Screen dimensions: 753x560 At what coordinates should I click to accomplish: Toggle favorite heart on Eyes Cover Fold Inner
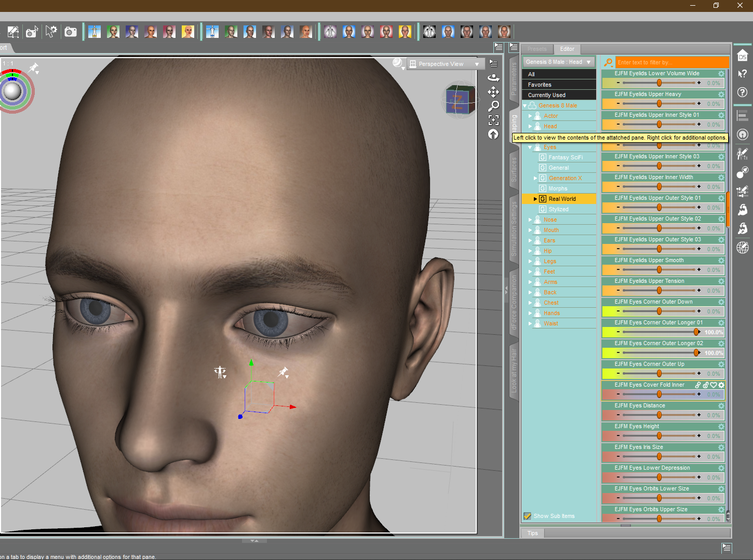tap(714, 385)
